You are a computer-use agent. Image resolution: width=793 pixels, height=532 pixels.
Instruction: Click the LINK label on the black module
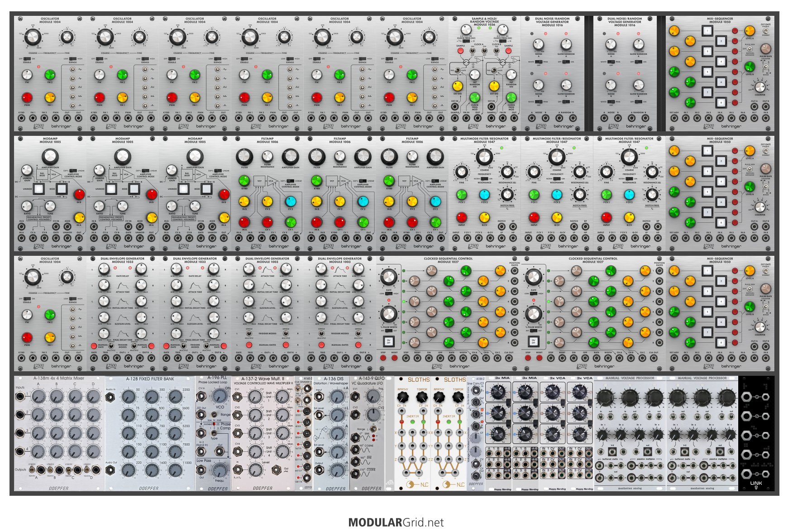click(756, 484)
